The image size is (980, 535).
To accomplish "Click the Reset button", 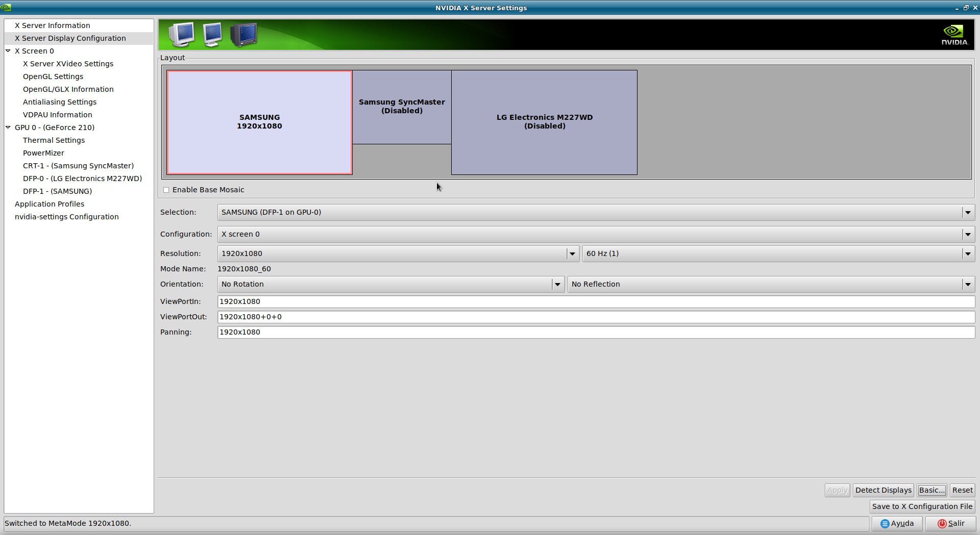I will pos(962,490).
